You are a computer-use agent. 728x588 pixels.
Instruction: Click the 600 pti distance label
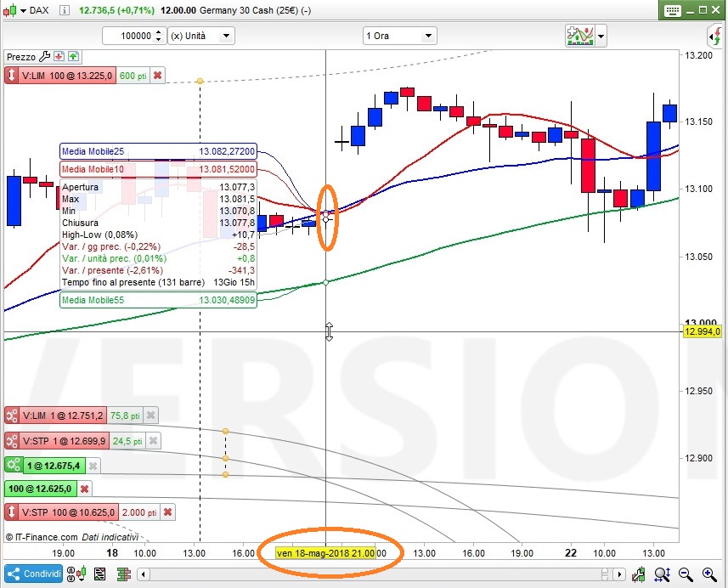click(133, 76)
